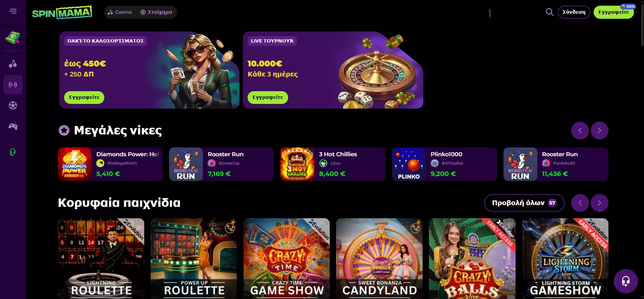This screenshot has width=644, height=299.
Task: Show previous Μεγάλες νίκες wins
Action: (x=580, y=130)
